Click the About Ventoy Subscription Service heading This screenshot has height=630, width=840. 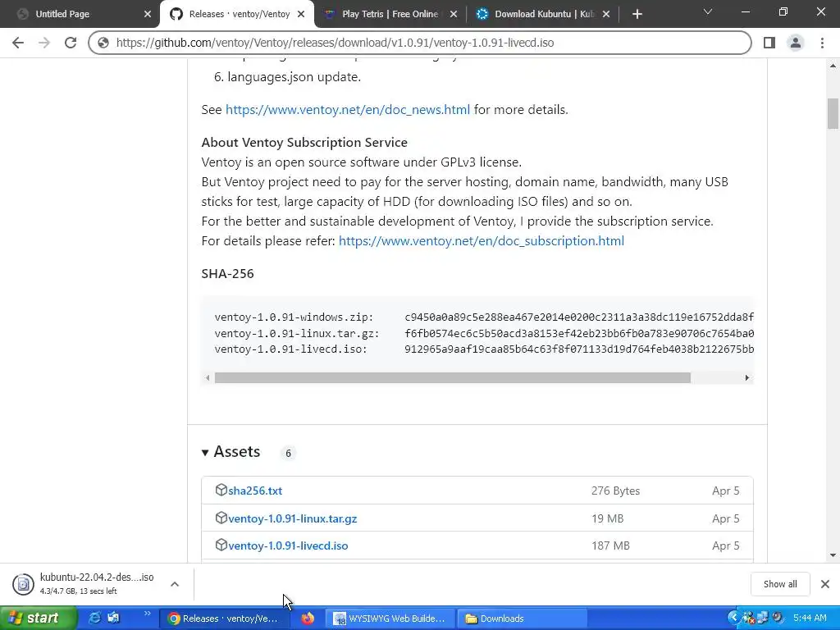tap(304, 143)
